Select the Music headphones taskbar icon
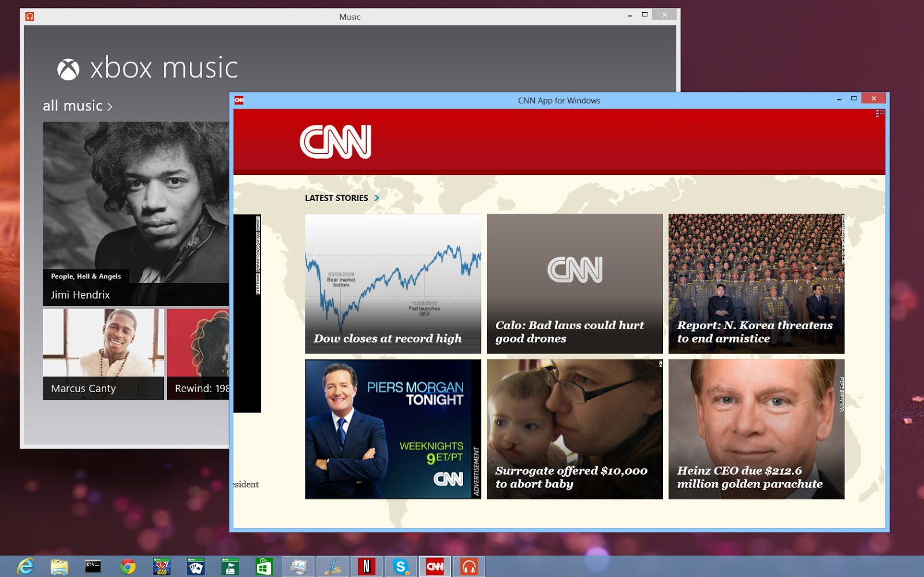This screenshot has height=577, width=924. (x=469, y=567)
